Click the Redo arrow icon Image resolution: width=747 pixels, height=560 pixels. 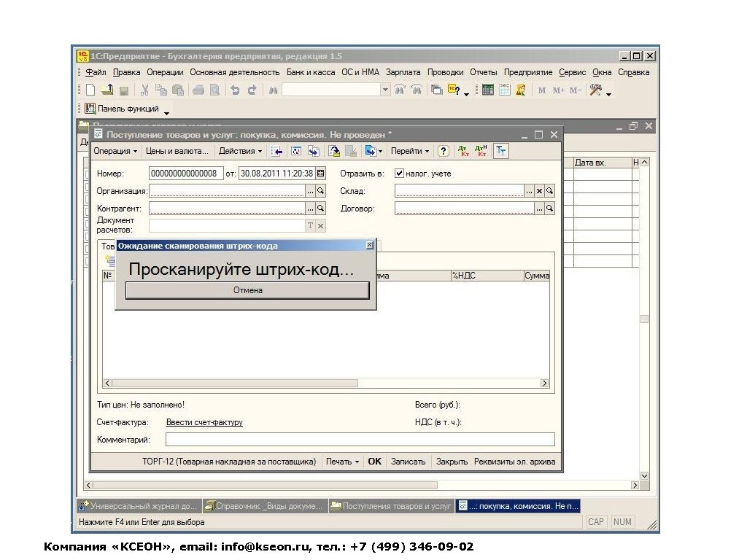point(252,90)
